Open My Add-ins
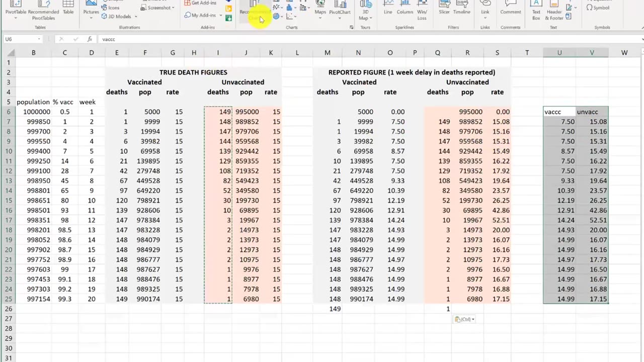This screenshot has height=362, width=644. [x=200, y=16]
